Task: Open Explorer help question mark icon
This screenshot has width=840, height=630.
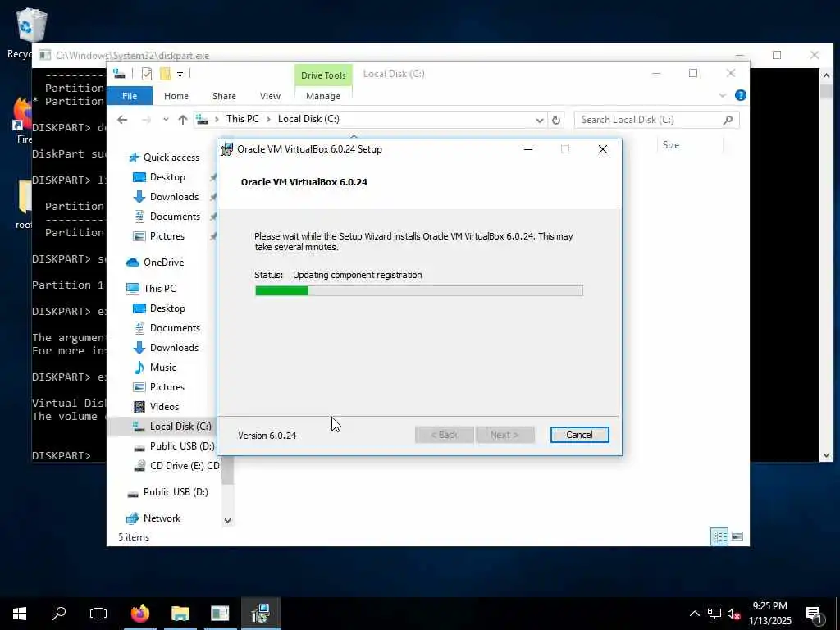Action: point(741,95)
